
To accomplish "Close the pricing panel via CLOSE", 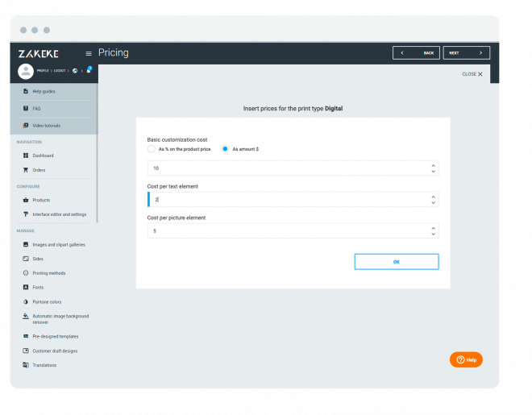I will [x=472, y=74].
